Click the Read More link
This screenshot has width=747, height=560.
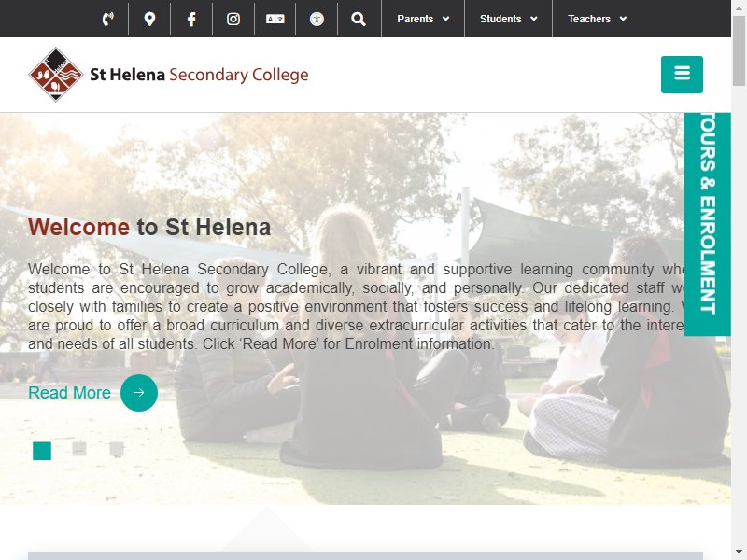69,393
